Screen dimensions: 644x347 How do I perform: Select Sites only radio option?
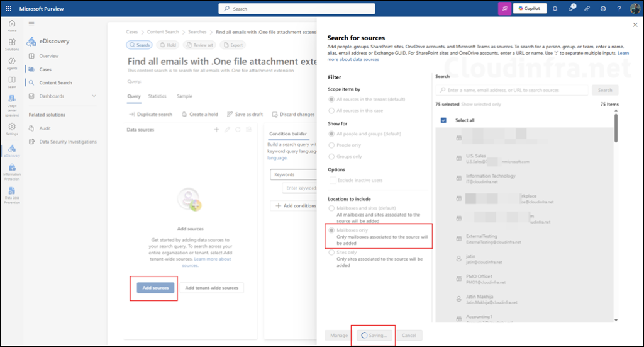coord(331,253)
